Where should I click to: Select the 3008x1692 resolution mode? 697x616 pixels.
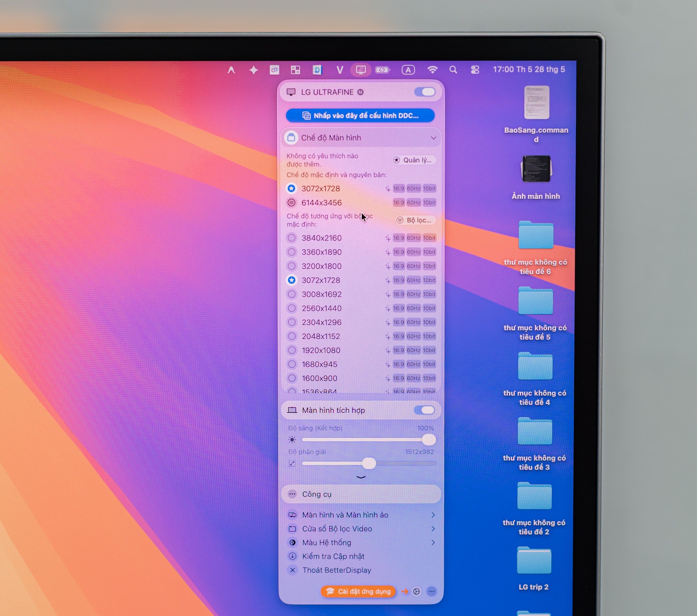tap(361, 294)
